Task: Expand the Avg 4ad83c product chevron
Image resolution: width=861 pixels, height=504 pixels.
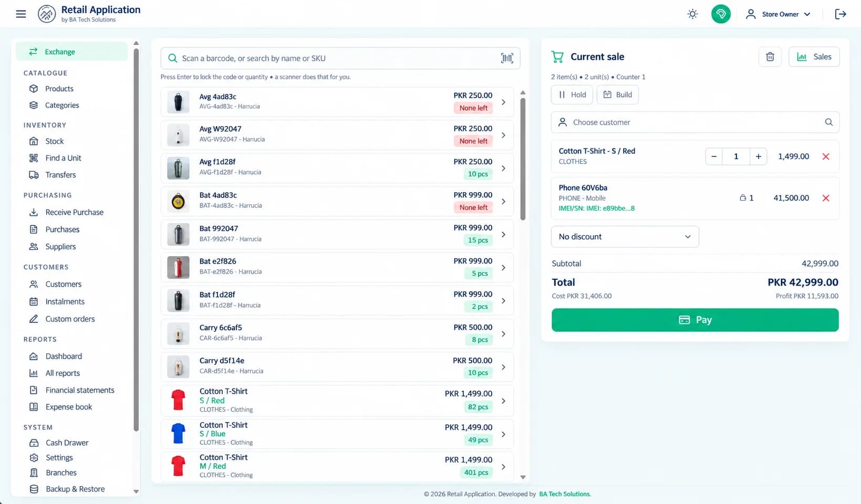Action: [x=503, y=102]
